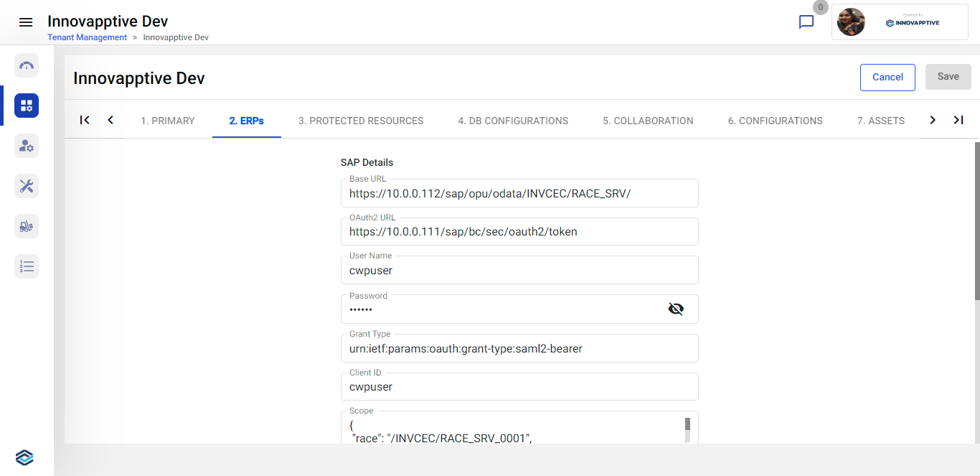Follow the Tenant Management breadcrumb link
The image size is (980, 476).
point(88,37)
